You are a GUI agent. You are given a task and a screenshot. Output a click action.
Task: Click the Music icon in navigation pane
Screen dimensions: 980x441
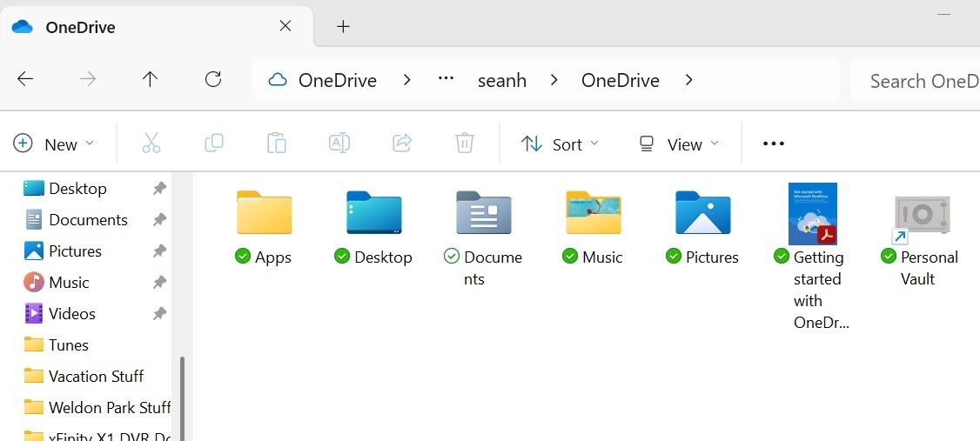coord(34,282)
